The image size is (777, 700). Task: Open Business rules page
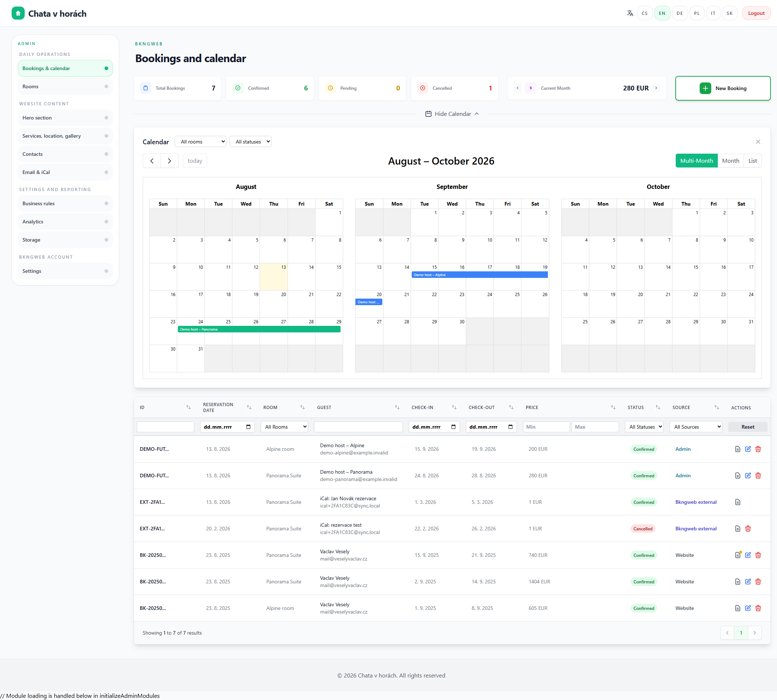(65, 203)
